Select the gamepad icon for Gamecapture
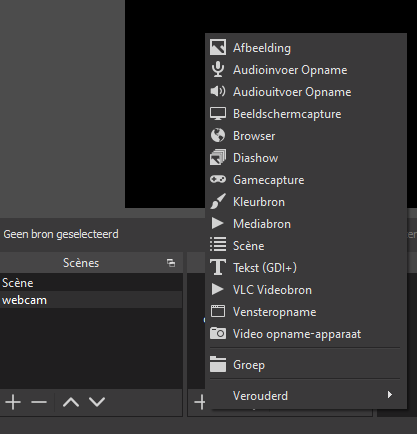Image resolution: width=417 pixels, height=434 pixels. click(x=218, y=180)
